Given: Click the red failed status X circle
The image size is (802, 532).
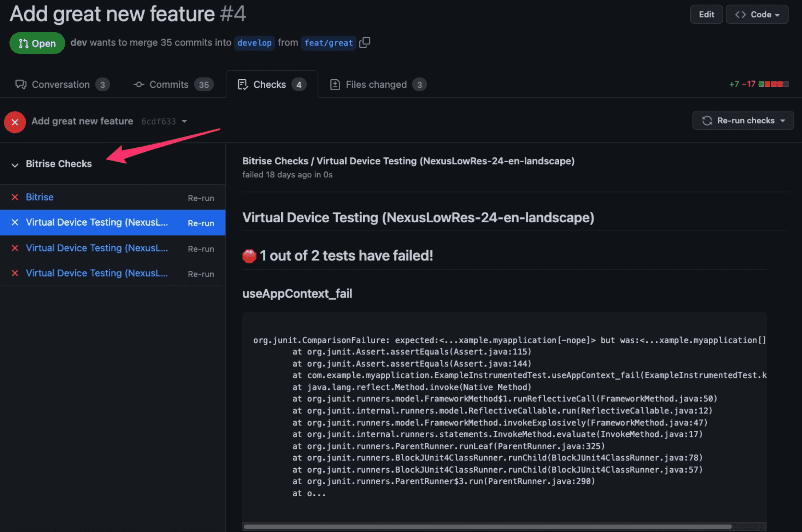Looking at the screenshot, I should tap(15, 122).
